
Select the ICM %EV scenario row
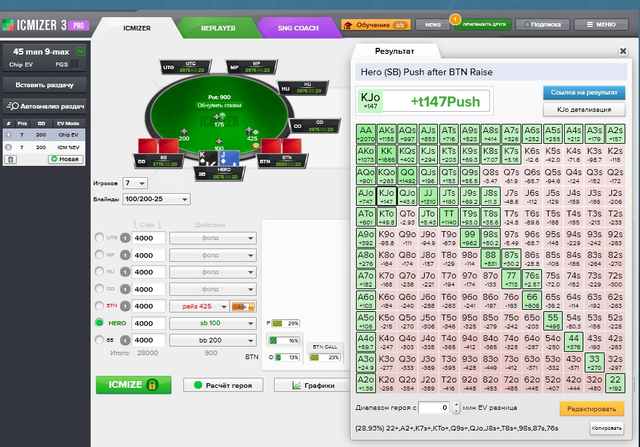point(44,147)
